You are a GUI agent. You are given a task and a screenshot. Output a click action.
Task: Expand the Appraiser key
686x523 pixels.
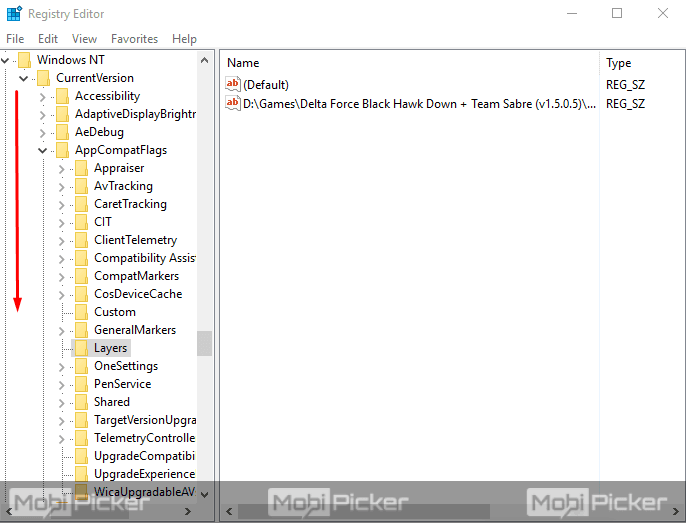(x=62, y=169)
